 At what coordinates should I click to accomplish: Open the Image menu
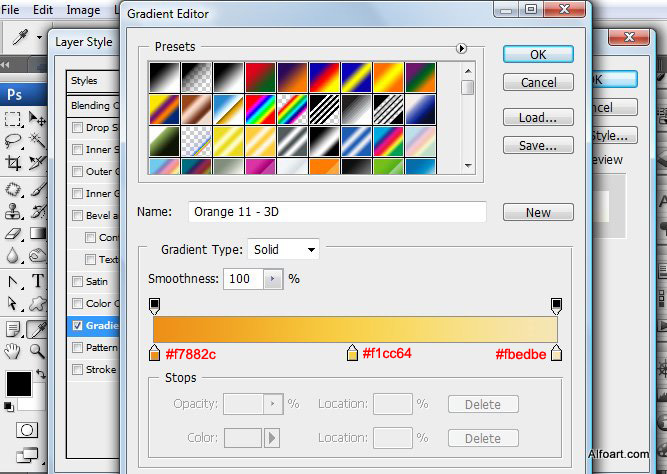[x=83, y=10]
